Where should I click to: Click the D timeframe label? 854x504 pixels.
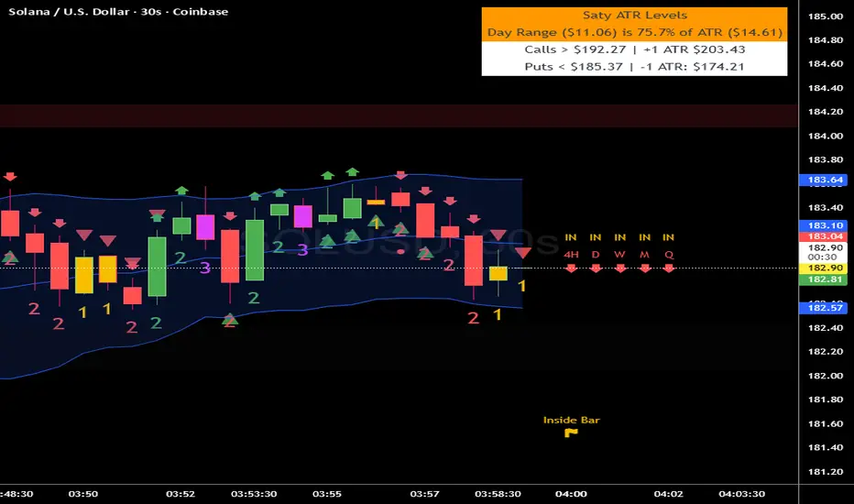[x=596, y=255]
